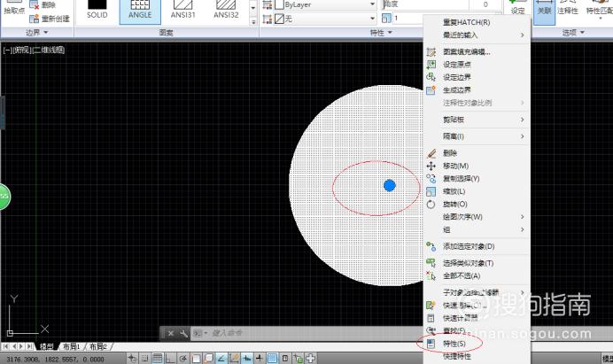Click the 特性匹配 match properties button

click(x=600, y=9)
